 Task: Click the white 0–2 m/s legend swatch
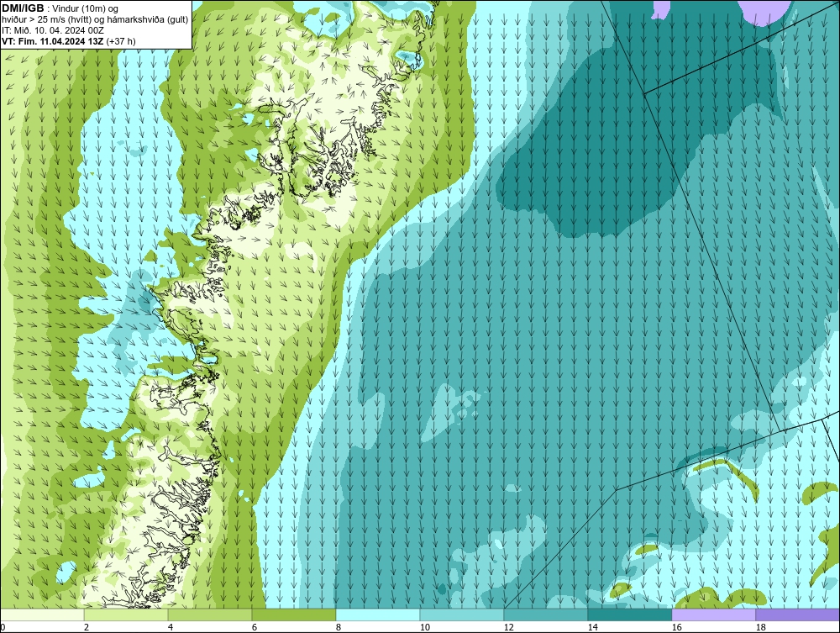[42, 615]
